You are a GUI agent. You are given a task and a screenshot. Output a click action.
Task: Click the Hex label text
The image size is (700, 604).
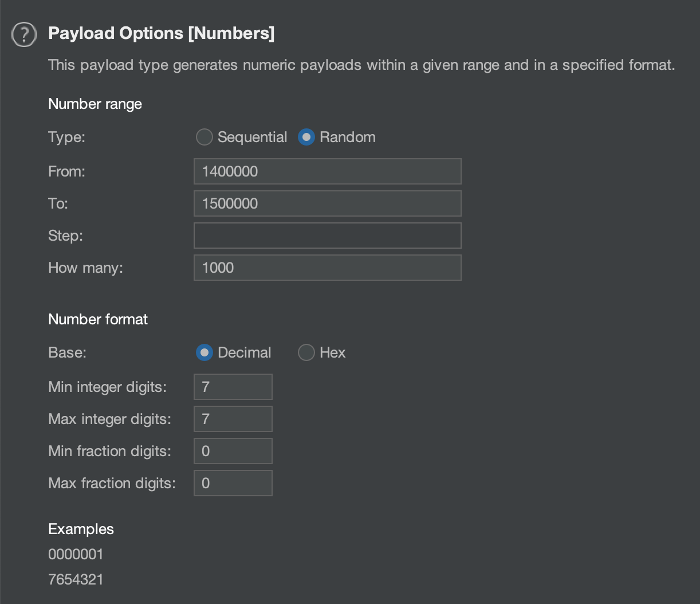332,352
